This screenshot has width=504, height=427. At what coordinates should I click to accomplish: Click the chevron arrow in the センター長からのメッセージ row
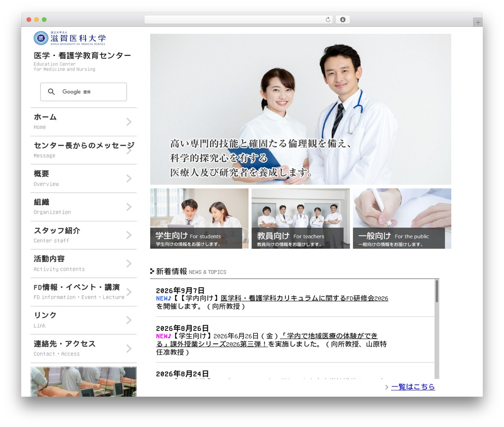[x=129, y=150]
